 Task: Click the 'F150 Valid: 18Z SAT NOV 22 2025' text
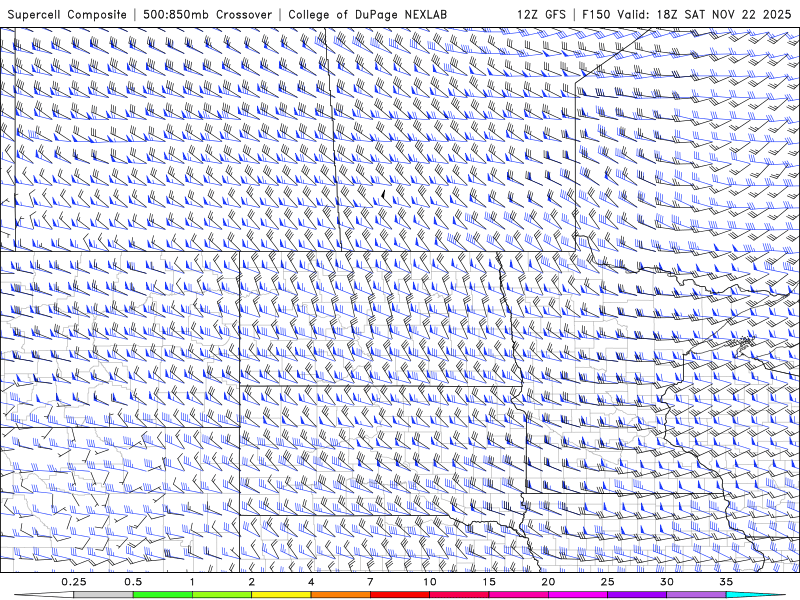(x=687, y=14)
